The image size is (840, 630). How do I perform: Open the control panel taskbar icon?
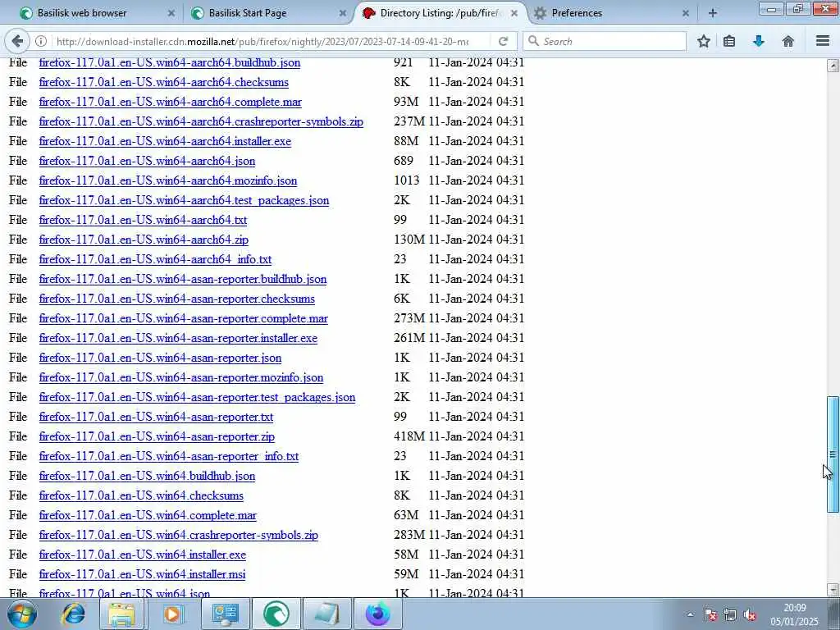pyautogui.click(x=225, y=614)
